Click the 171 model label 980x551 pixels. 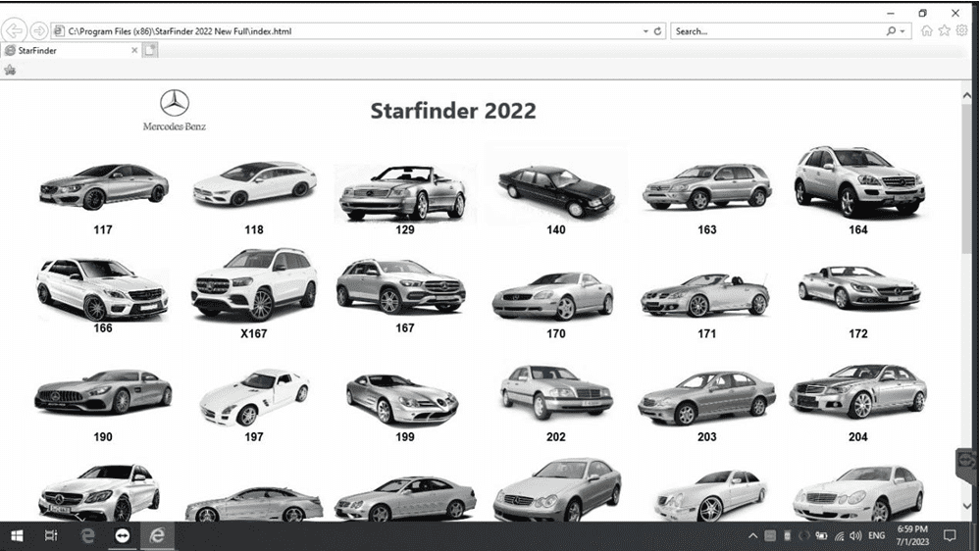point(707,333)
